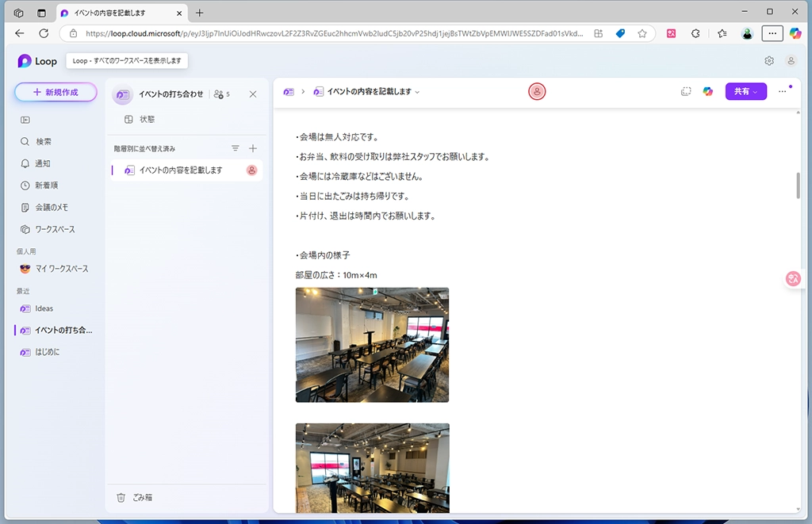Select the イベントの内容を記載します browser tab
This screenshot has width=812, height=524.
122,13
